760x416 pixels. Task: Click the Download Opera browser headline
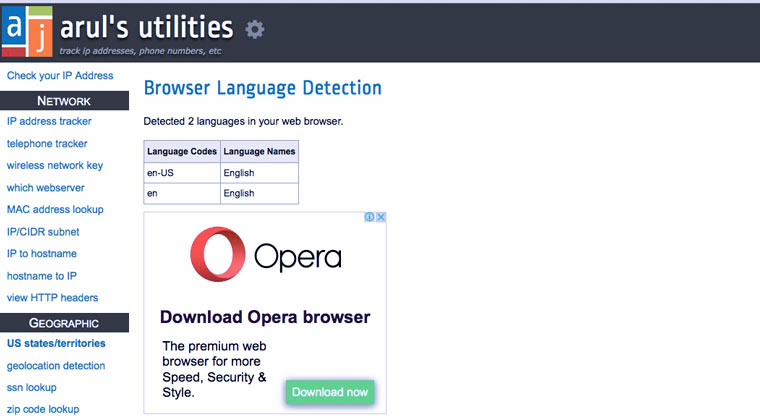pyautogui.click(x=265, y=317)
